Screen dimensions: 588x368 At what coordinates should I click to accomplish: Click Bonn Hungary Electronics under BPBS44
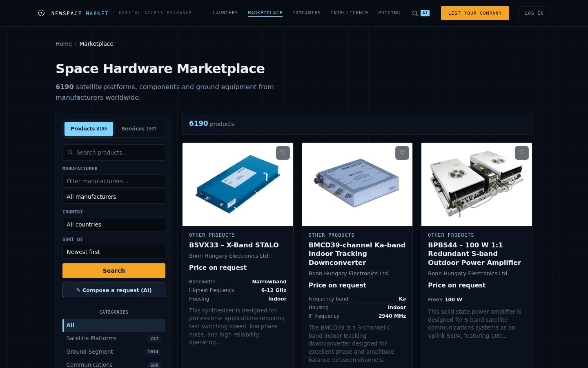point(468,274)
